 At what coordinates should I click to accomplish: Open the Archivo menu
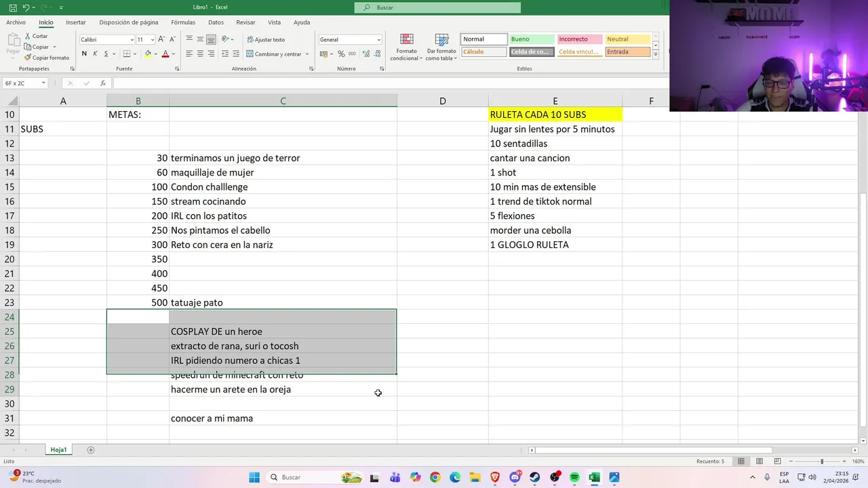pos(16,22)
